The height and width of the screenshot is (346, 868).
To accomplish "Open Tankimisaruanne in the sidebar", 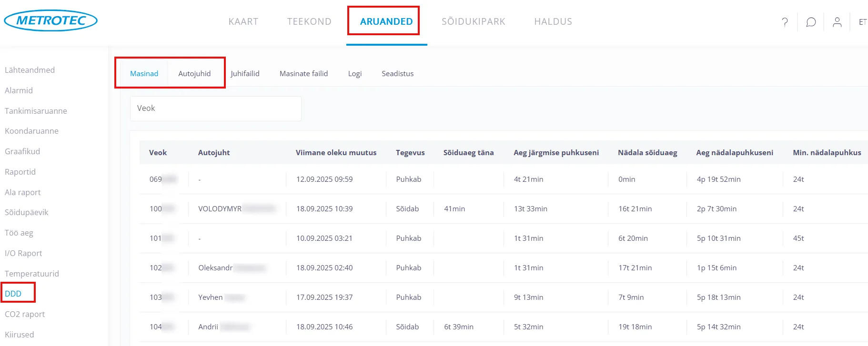I will tap(36, 111).
